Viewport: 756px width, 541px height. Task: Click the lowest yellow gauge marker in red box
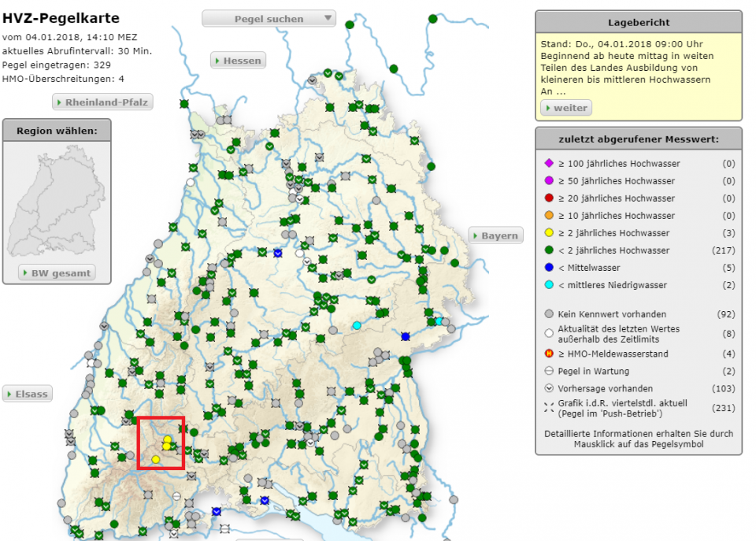(x=156, y=459)
